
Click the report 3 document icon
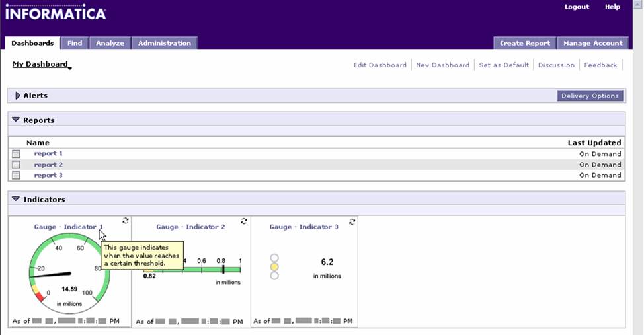pos(16,175)
